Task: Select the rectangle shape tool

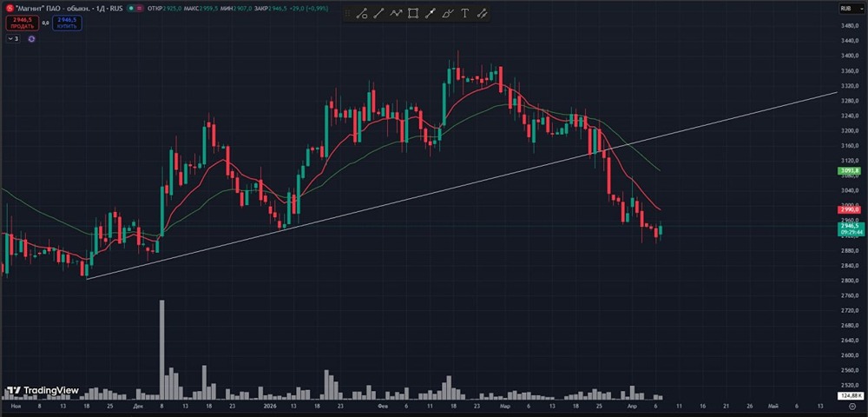Action: (413, 13)
